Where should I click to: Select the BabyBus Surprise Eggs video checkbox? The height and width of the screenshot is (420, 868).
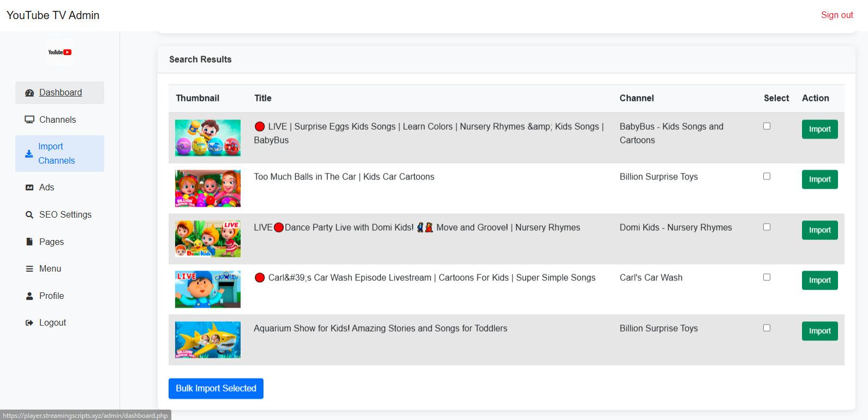pyautogui.click(x=767, y=126)
